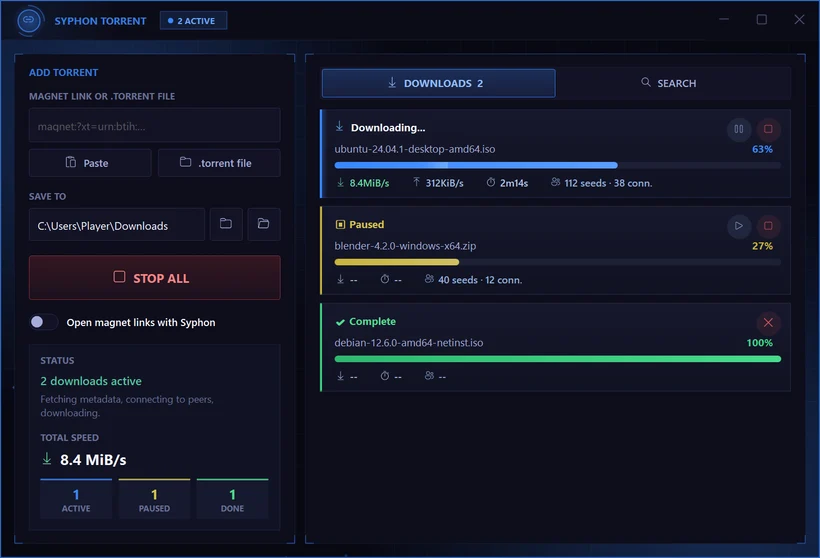Click the ADD TORRENT heading
Viewport: 820px width, 558px height.
63,72
